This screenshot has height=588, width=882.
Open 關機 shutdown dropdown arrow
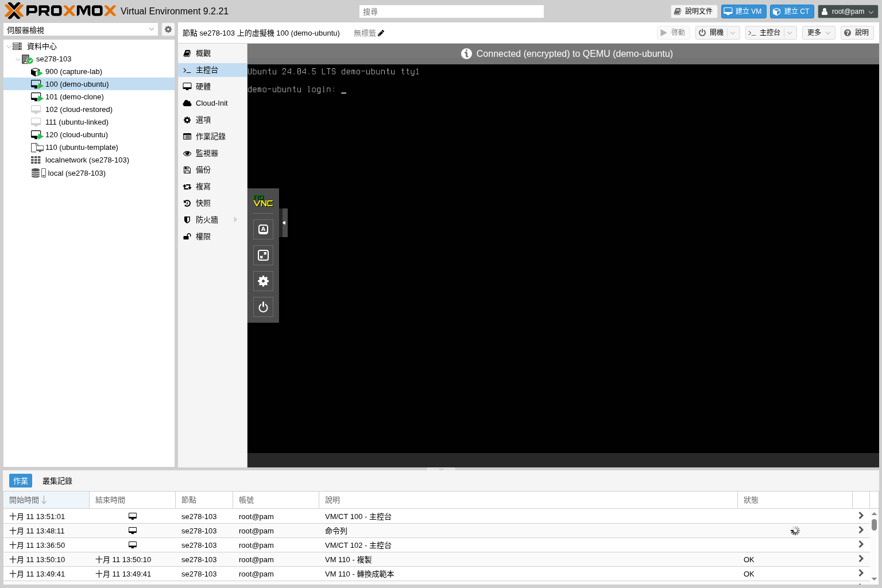point(733,33)
